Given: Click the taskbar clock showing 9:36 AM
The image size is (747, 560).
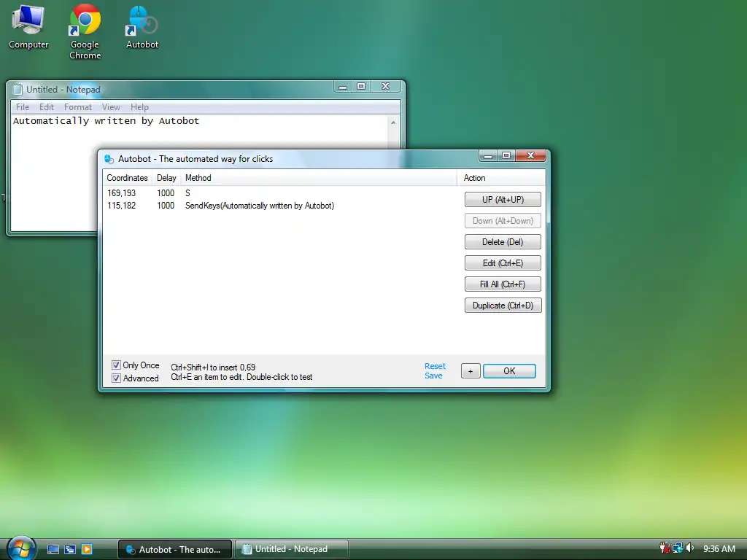Looking at the screenshot, I should coord(719,548).
